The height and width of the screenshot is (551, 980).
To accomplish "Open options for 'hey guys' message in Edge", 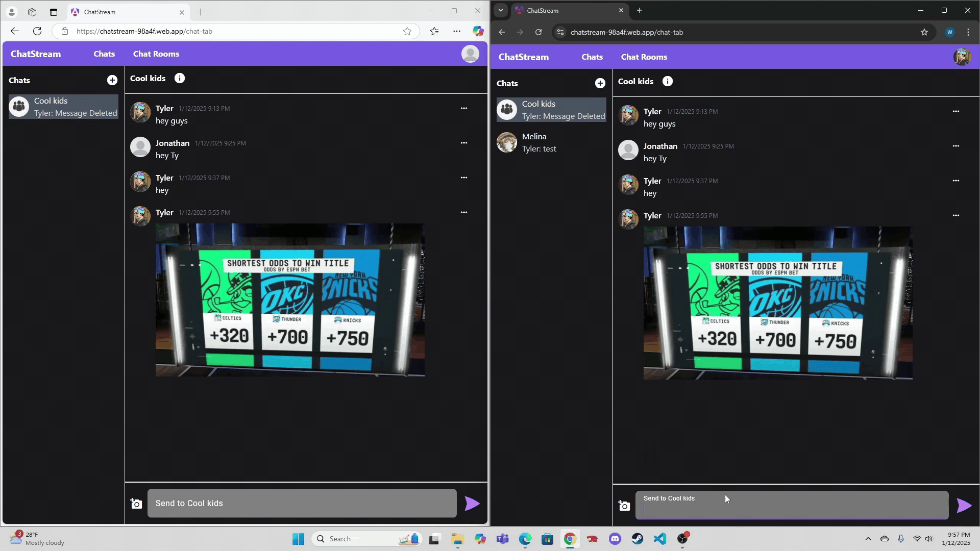I will pos(464,108).
